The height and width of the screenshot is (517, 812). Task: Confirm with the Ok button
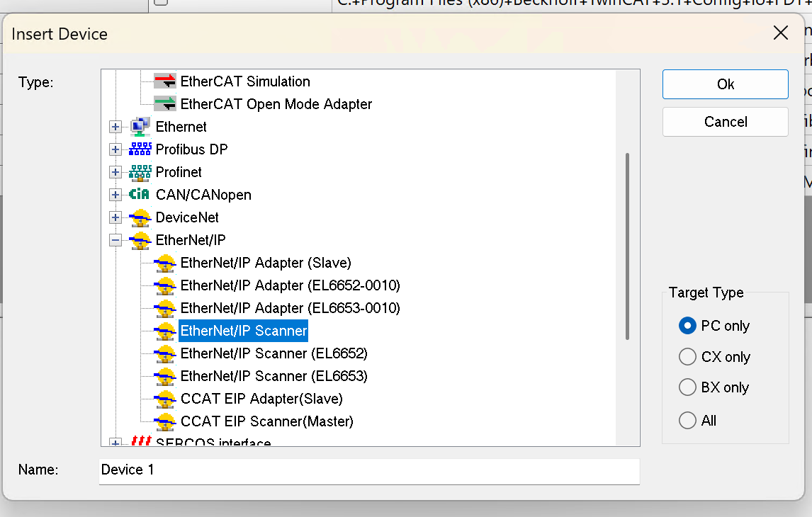[x=725, y=84]
